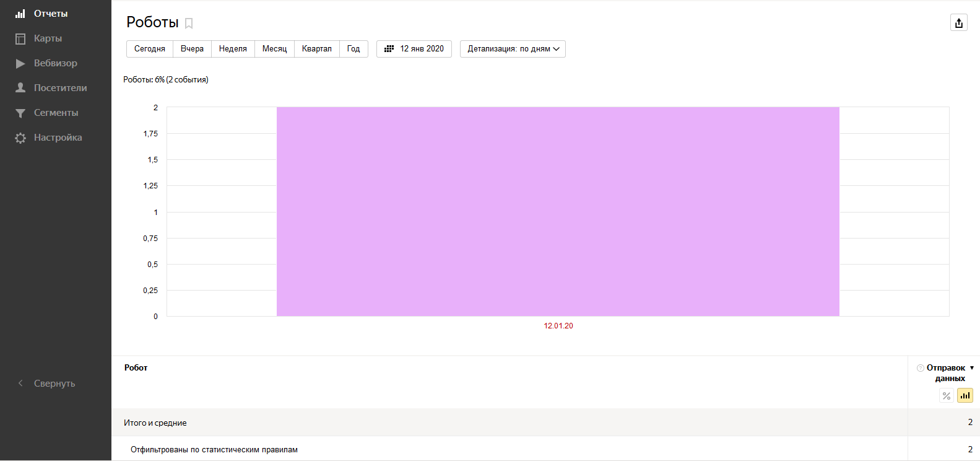The width and height of the screenshot is (980, 461).
Task: Toggle percent display in column
Action: pyautogui.click(x=946, y=396)
